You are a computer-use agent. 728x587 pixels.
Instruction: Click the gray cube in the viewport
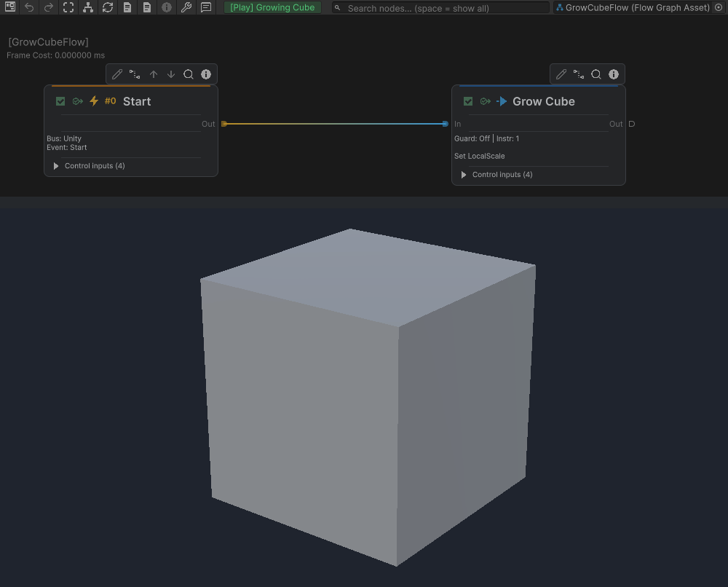(x=368, y=397)
